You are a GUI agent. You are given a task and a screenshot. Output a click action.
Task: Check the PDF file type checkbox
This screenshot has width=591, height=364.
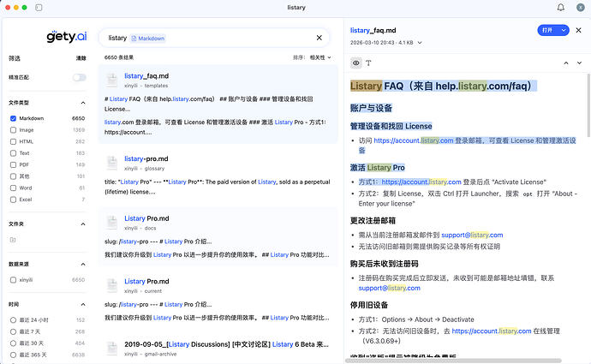tap(13, 164)
